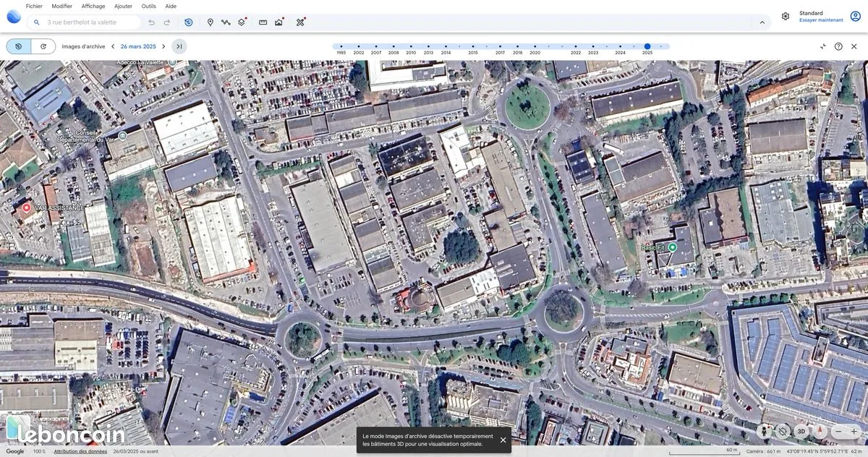The height and width of the screenshot is (457, 868).
Task: Open the Google account profile icon
Action: (856, 16)
